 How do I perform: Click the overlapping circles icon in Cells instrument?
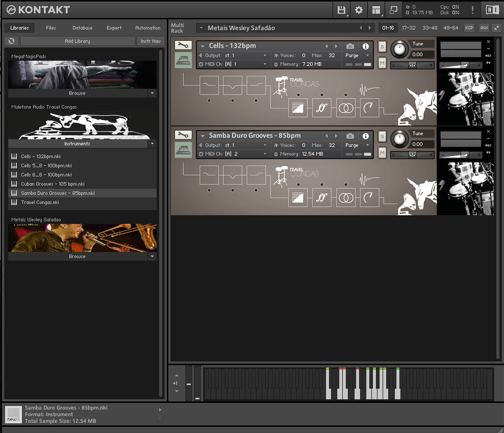point(346,108)
